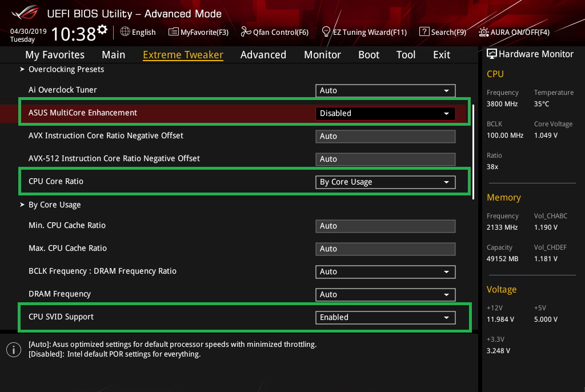Open the Advanced tab

tap(263, 55)
